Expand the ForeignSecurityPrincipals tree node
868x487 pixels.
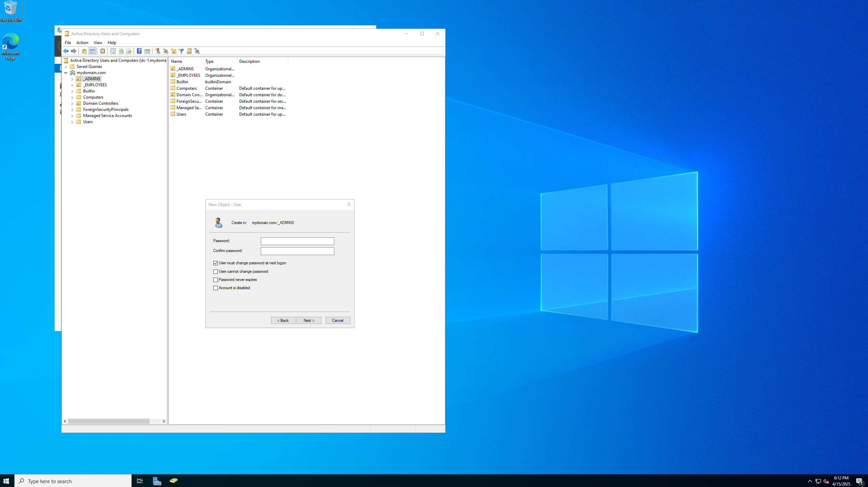72,110
